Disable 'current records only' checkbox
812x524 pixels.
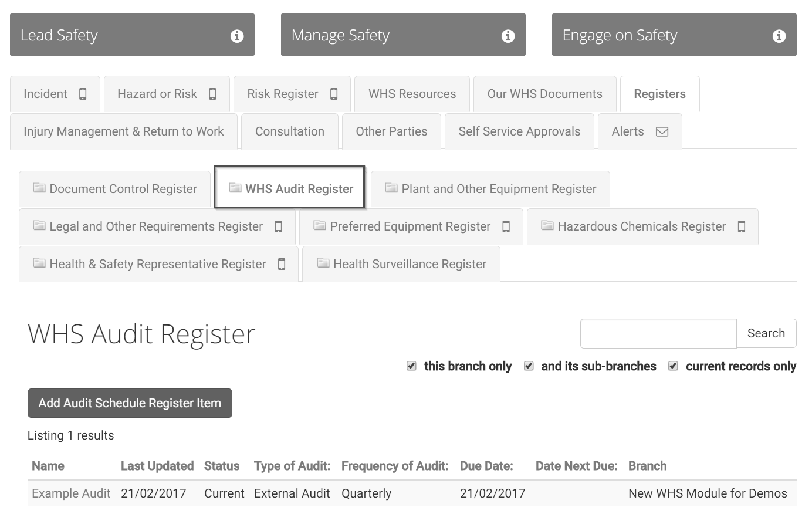click(x=674, y=366)
